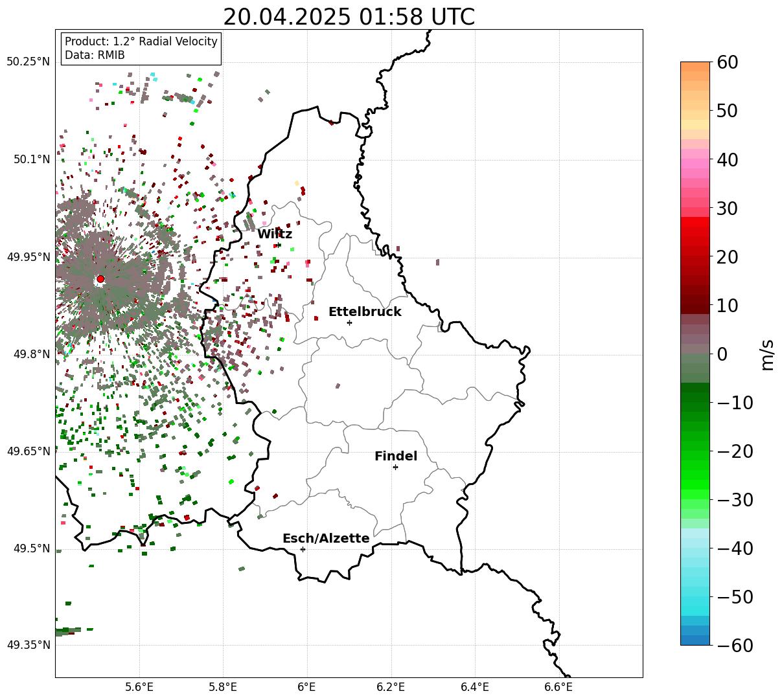Click the 49.95°N latitude tick label
Viewport: 782px width, 700px height.
click(28, 257)
